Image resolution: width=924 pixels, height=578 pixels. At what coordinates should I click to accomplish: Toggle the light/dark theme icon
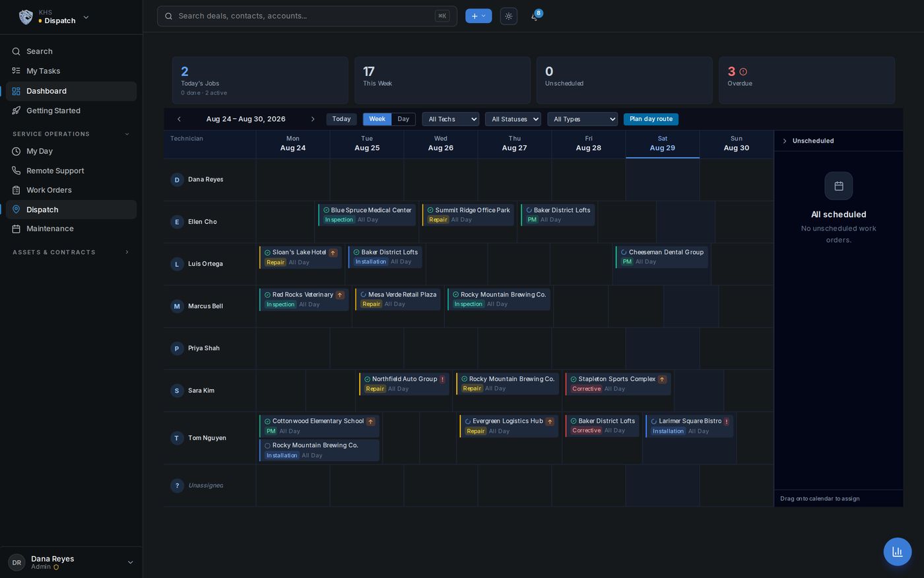(509, 16)
